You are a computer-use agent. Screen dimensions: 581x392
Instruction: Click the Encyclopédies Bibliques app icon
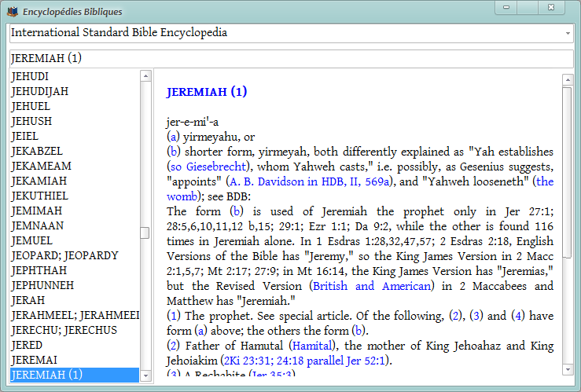click(x=13, y=12)
